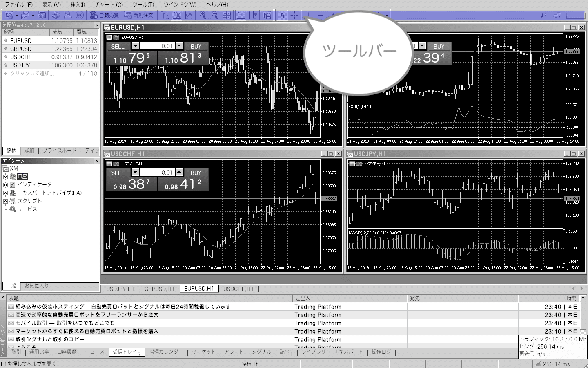Open the message '取引シグナルと取引のコピー'
588x368 pixels.
click(x=50, y=339)
